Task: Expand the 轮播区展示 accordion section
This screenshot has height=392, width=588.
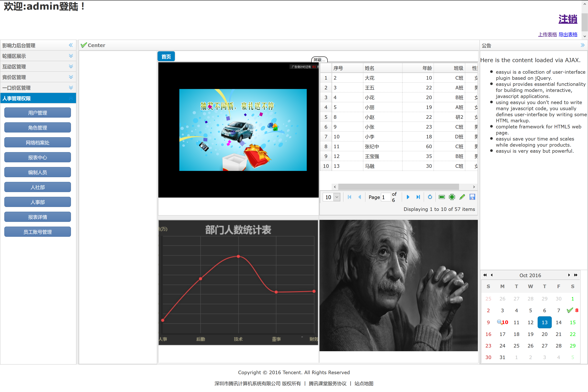Action: point(71,56)
